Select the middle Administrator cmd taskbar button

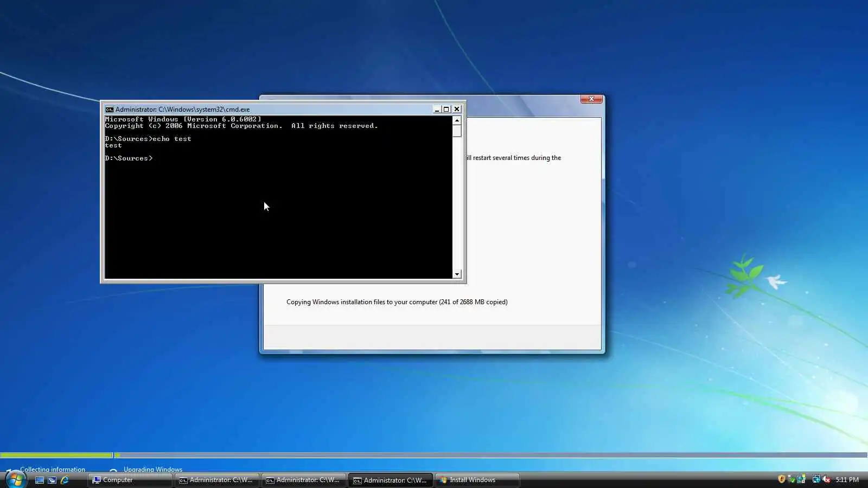point(304,480)
